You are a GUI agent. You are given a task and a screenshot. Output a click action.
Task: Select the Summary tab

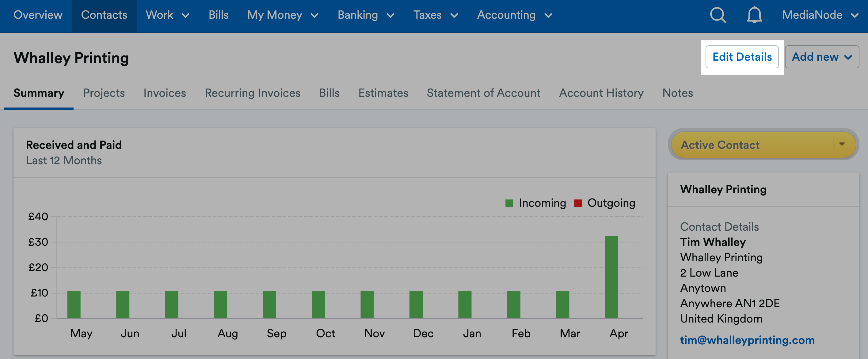point(39,93)
